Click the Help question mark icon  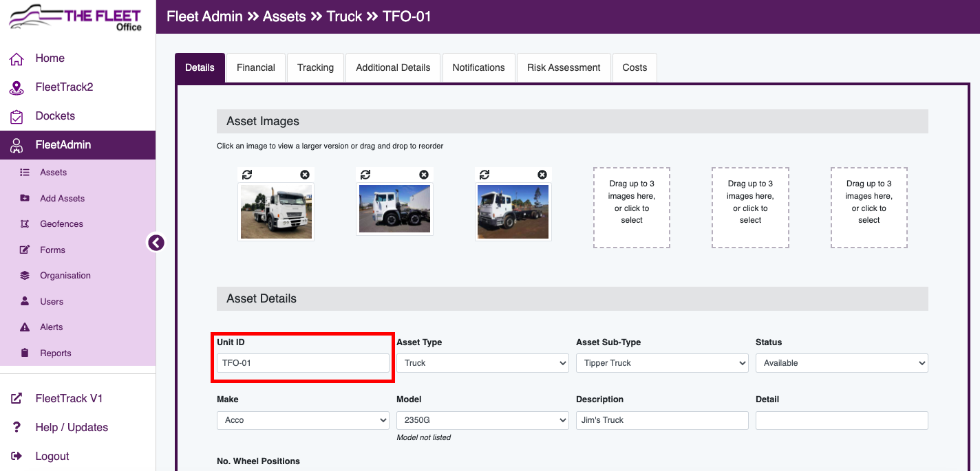click(x=17, y=427)
